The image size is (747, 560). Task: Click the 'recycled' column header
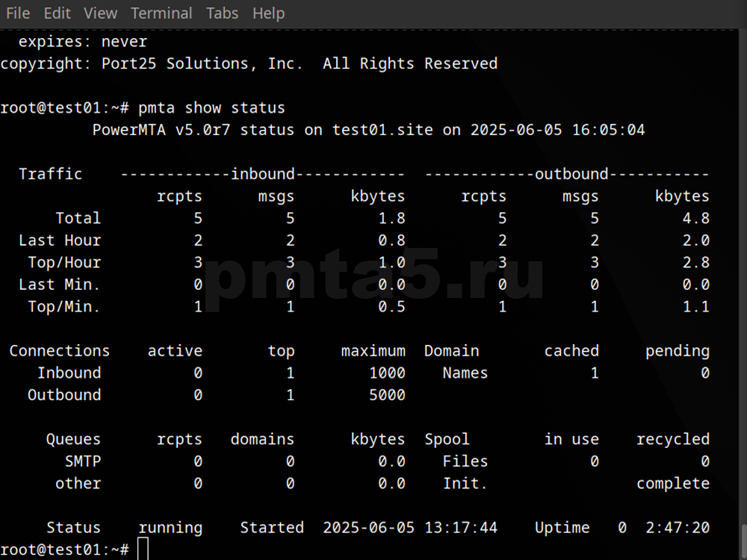click(x=673, y=440)
